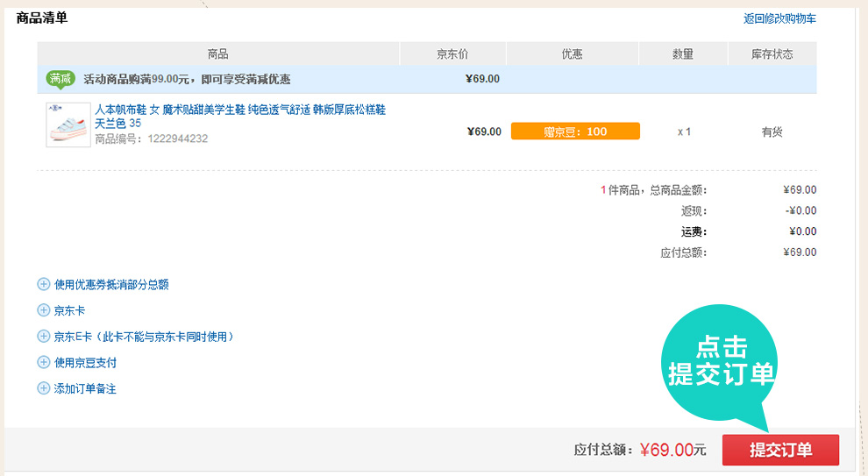Screen dimensions: 868x476
Task: Click the 返回修改购物车 link
Action: (x=779, y=18)
